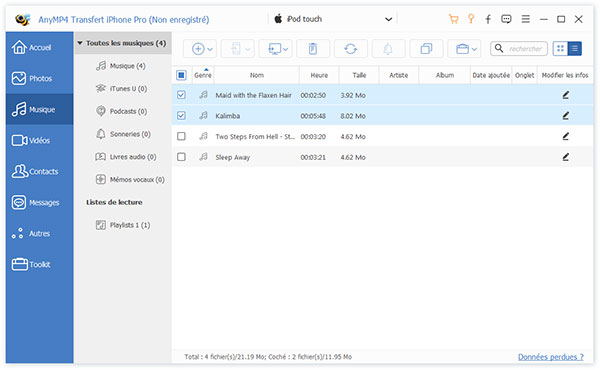600x370 pixels.
Task: Click the Add files plus icon
Action: pyautogui.click(x=198, y=49)
